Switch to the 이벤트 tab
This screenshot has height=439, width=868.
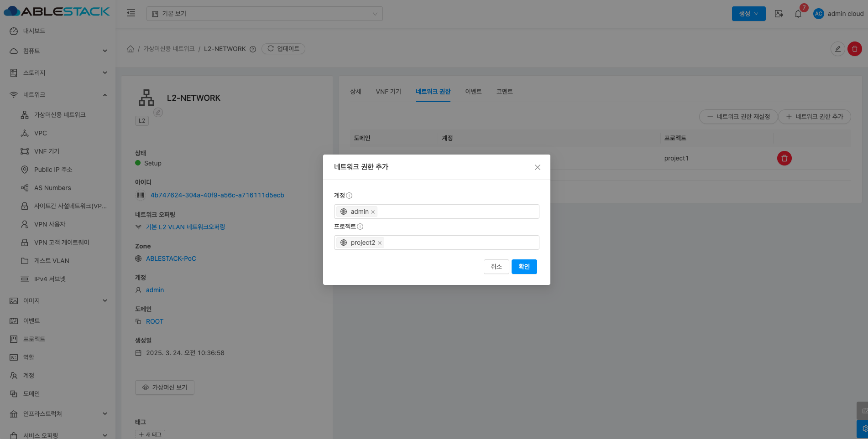tap(473, 92)
